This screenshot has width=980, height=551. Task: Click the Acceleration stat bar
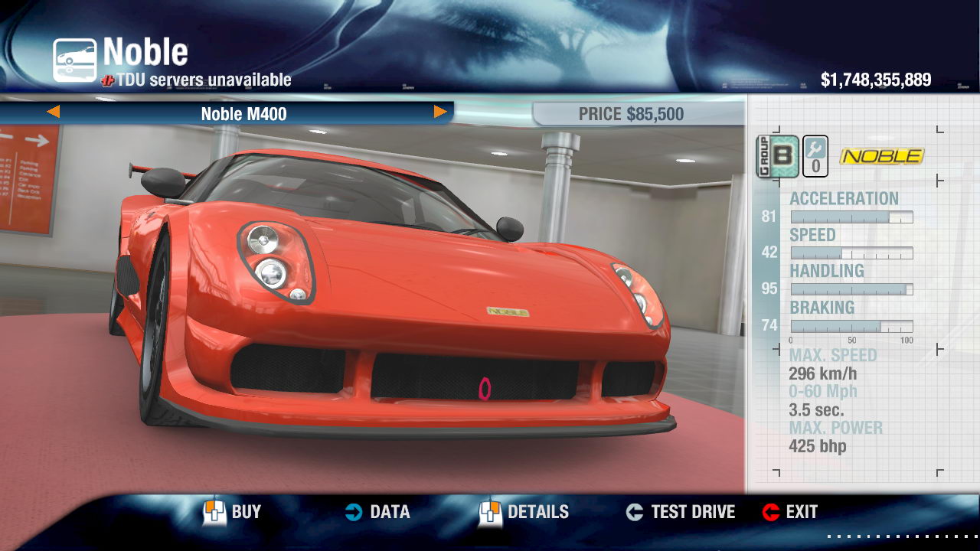pyautogui.click(x=851, y=217)
